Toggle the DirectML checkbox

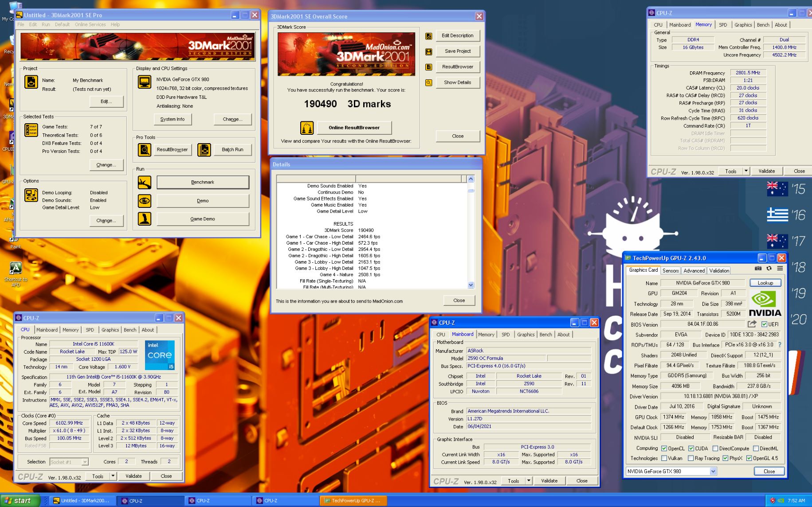pos(756,448)
